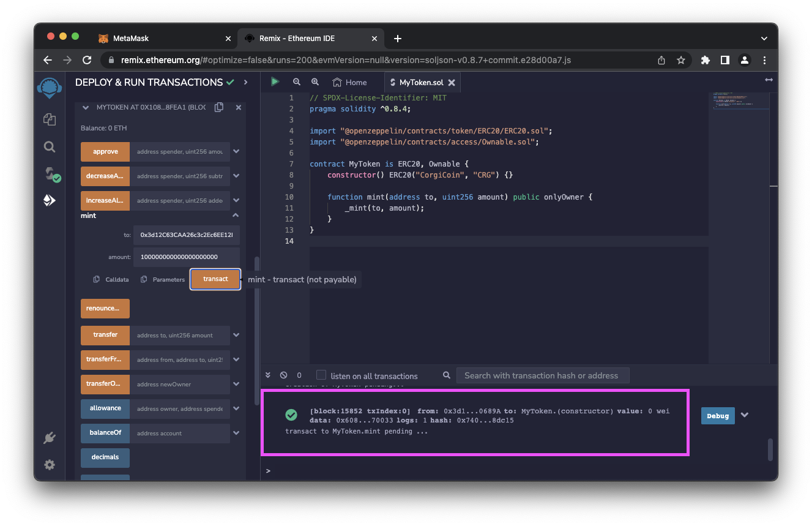The width and height of the screenshot is (812, 526).
Task: Click the mint 'to' address field
Action: [187, 235]
